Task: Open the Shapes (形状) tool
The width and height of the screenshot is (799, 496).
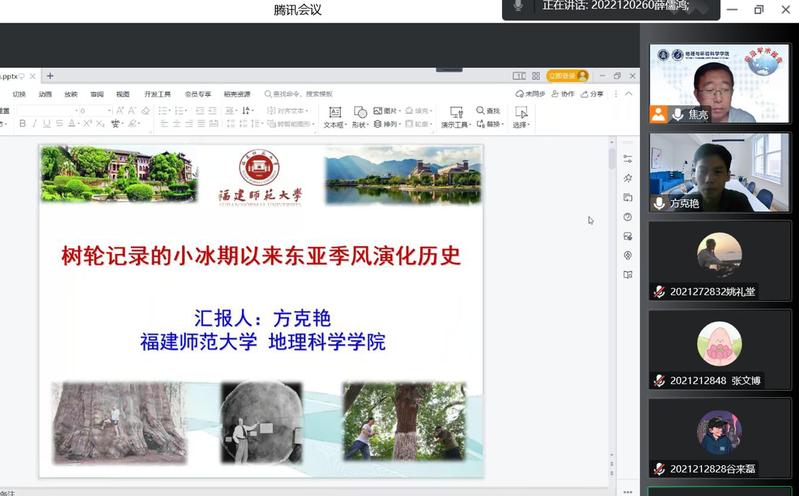Action: pos(360,117)
